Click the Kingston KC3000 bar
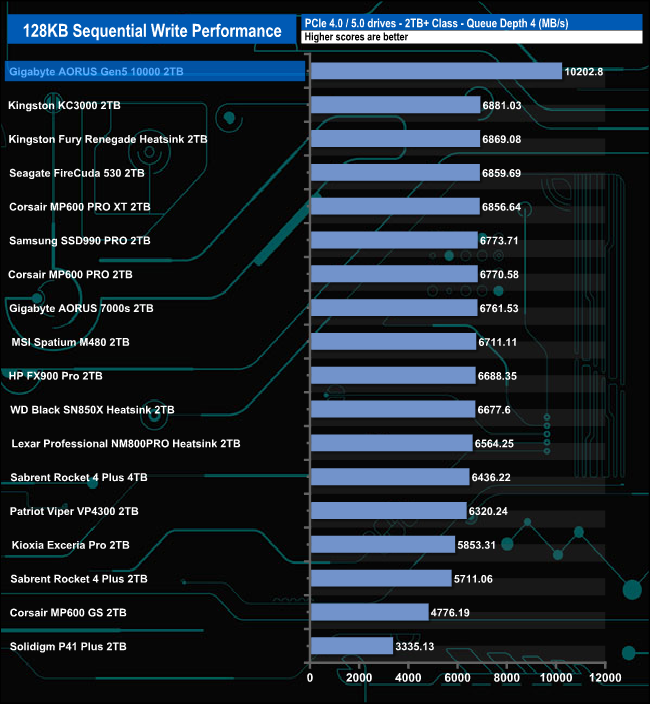Image resolution: width=650 pixels, height=704 pixels. [395, 105]
